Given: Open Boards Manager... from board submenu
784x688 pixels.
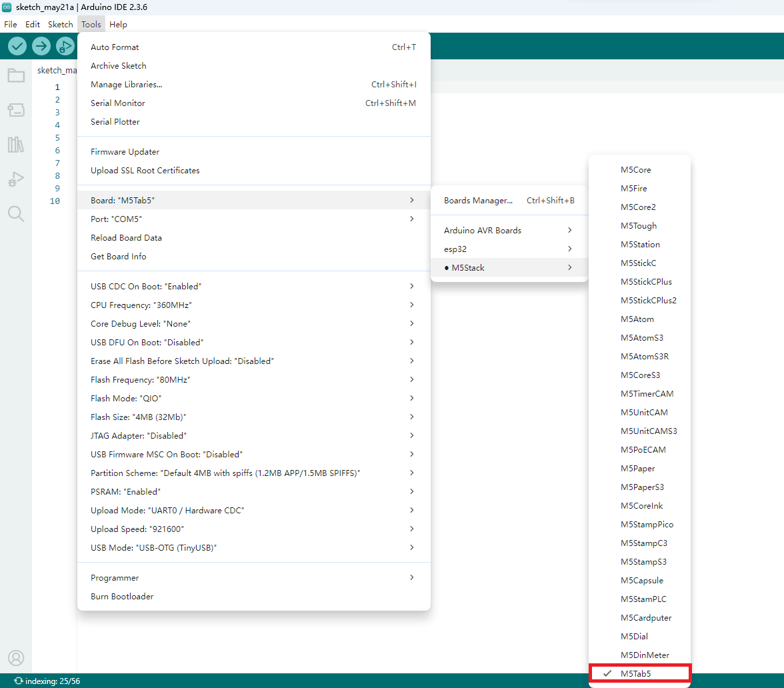Looking at the screenshot, I should point(509,200).
